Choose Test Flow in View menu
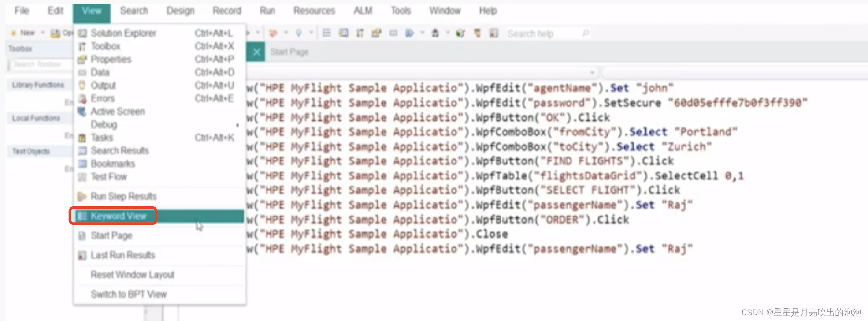 pos(159,177)
